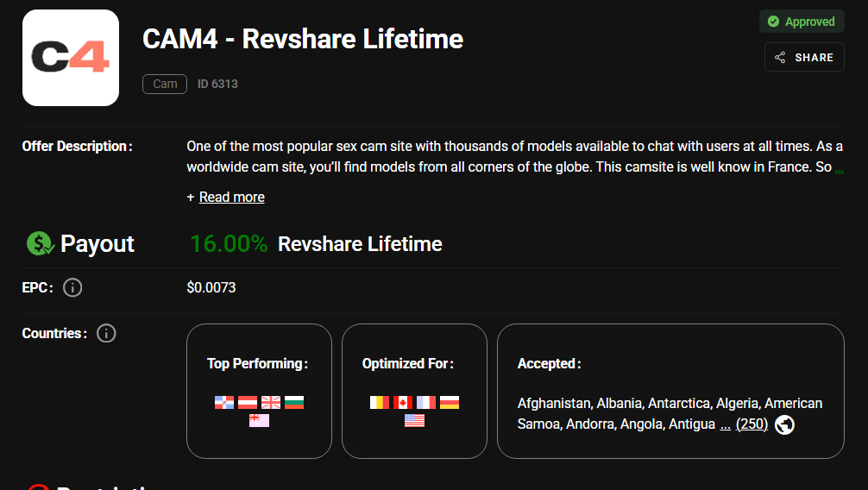
Task: Click the Approved status badge text
Action: coord(810,22)
